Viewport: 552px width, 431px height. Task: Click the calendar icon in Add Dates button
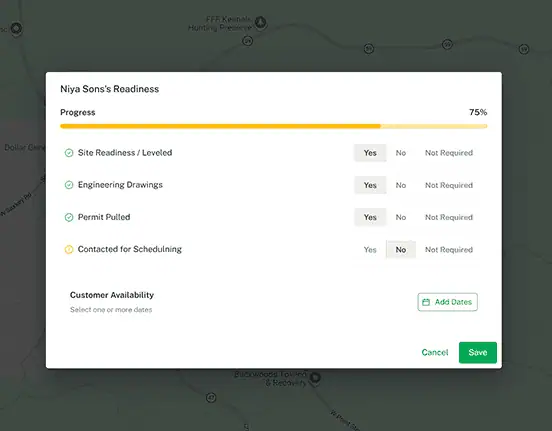coord(426,302)
